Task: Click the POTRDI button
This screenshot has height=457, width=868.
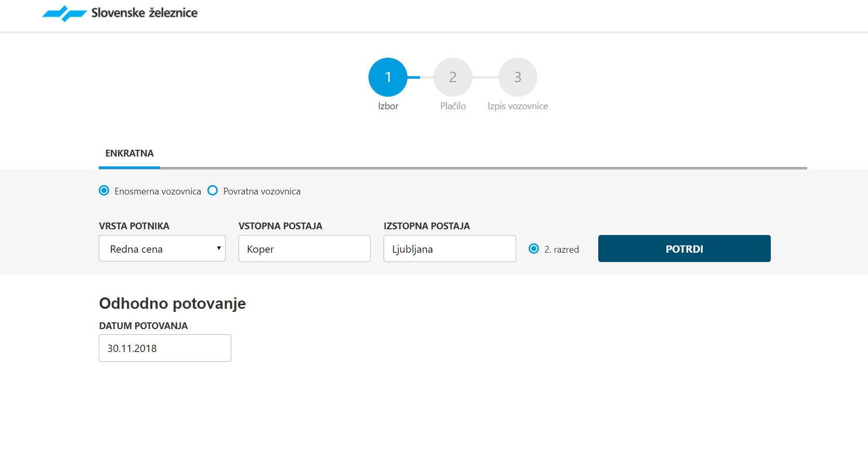Action: click(685, 249)
